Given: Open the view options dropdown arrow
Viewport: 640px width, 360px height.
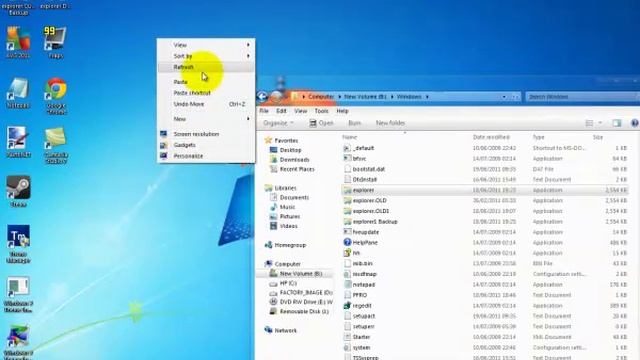Looking at the screenshot, I should [x=600, y=123].
